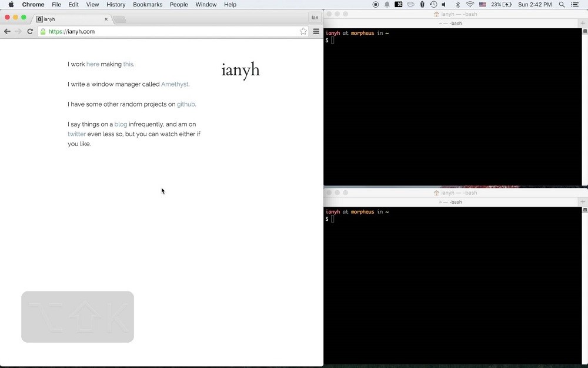Open a new Chrome tab
The image size is (588, 368).
pyautogui.click(x=119, y=19)
